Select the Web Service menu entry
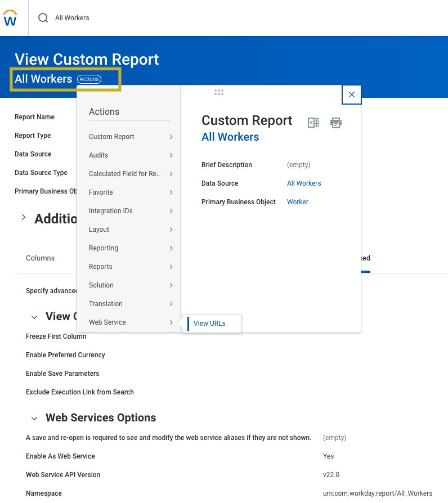 coord(131,322)
